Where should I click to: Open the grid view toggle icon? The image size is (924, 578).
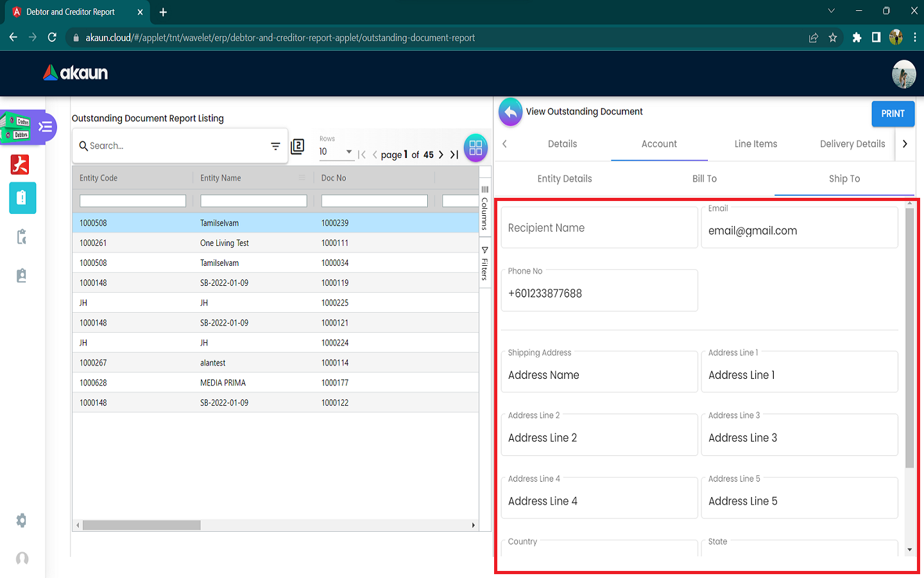pyautogui.click(x=475, y=148)
